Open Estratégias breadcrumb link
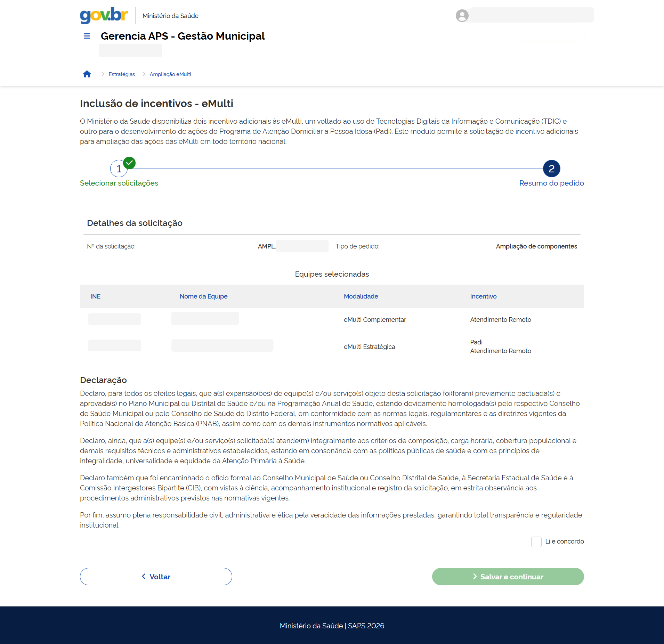 [122, 74]
